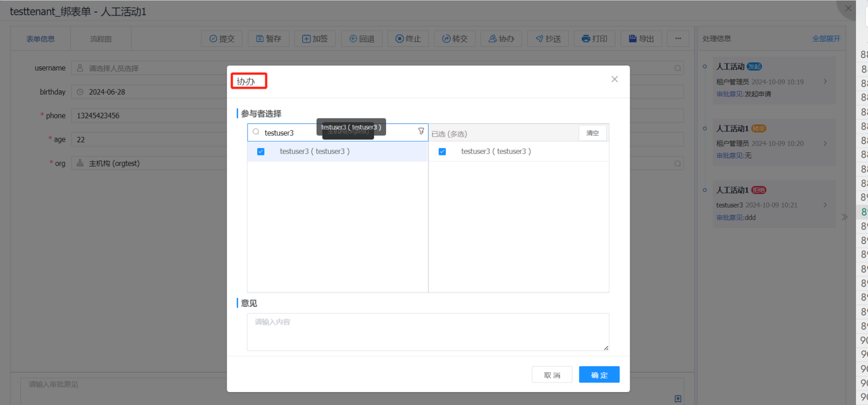
Task: Uncheck testuser3 in the selected list
Action: [x=442, y=151]
